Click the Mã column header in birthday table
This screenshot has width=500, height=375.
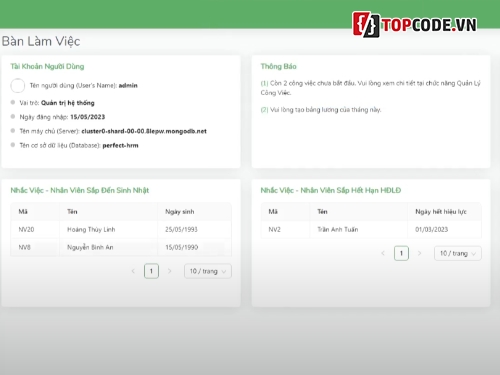(23, 212)
